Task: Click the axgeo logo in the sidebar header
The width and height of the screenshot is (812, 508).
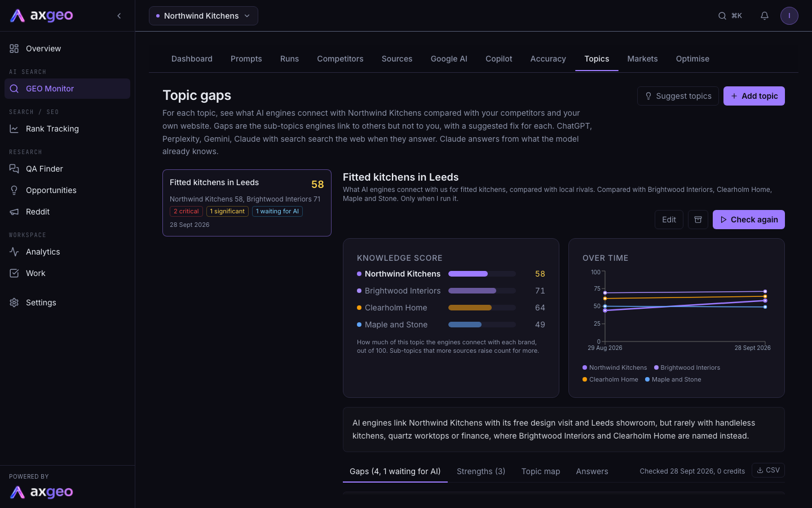Action: click(42, 16)
